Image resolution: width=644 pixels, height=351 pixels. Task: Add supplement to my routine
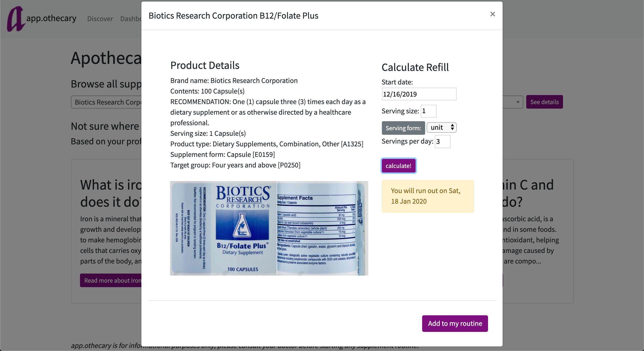455,323
